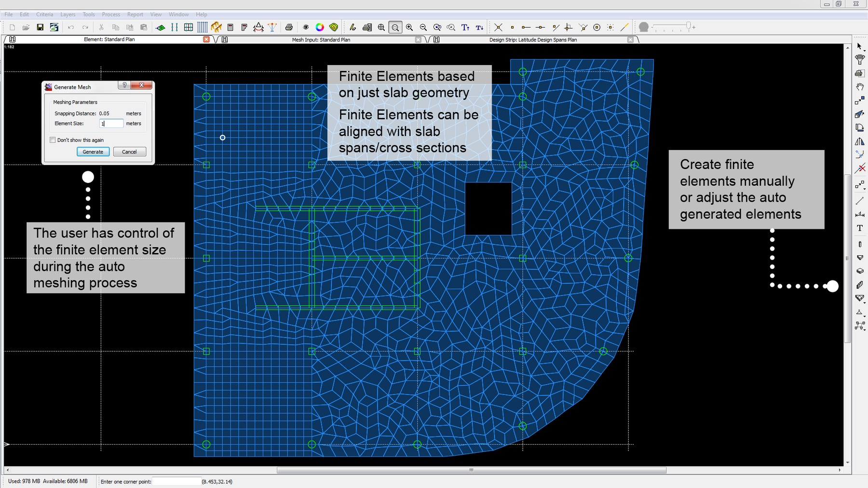
Task: Click the color wheel icon
Action: pyautogui.click(x=320, y=28)
